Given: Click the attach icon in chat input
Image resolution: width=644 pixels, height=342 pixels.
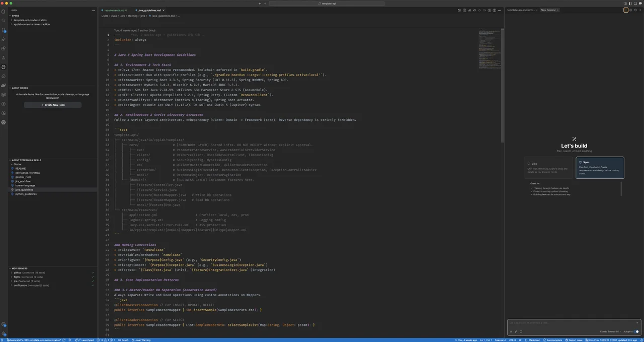Looking at the screenshot, I should (516, 331).
